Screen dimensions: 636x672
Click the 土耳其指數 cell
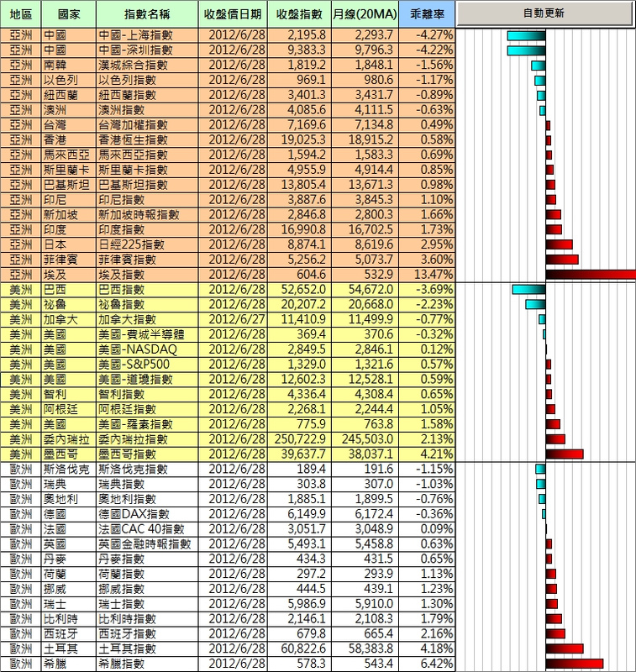(x=147, y=648)
